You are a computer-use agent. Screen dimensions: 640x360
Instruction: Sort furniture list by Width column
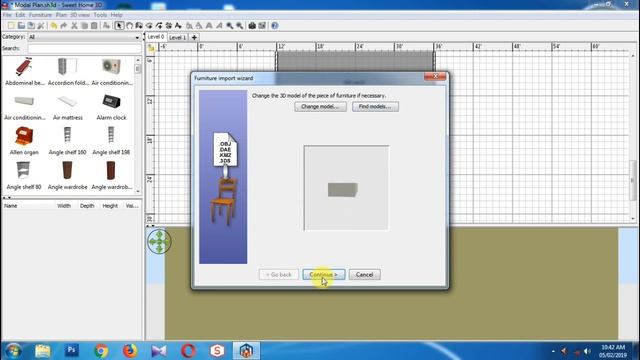click(64, 206)
